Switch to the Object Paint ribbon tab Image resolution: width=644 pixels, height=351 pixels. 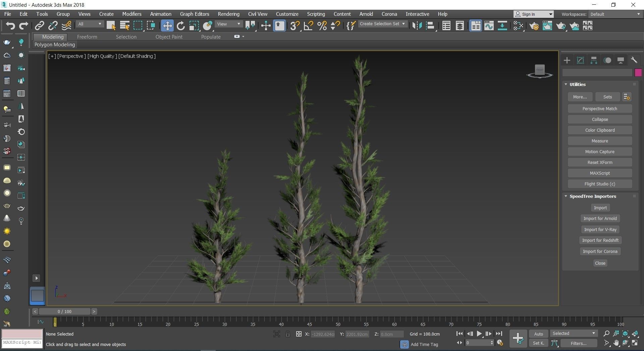[x=169, y=37]
